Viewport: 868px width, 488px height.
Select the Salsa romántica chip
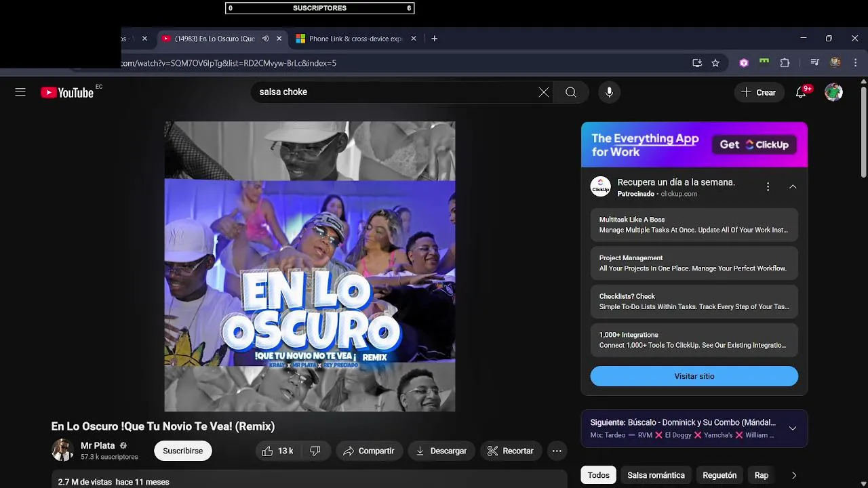pyautogui.click(x=656, y=475)
